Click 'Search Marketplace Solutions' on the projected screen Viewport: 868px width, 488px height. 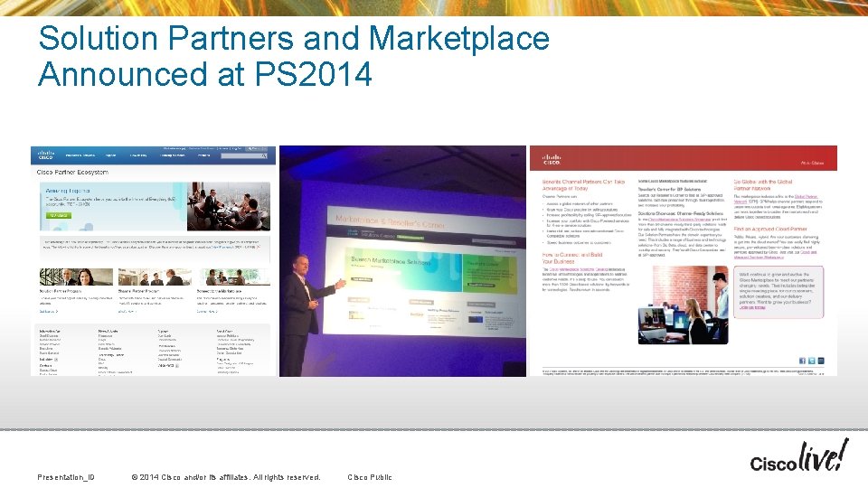[x=391, y=260]
